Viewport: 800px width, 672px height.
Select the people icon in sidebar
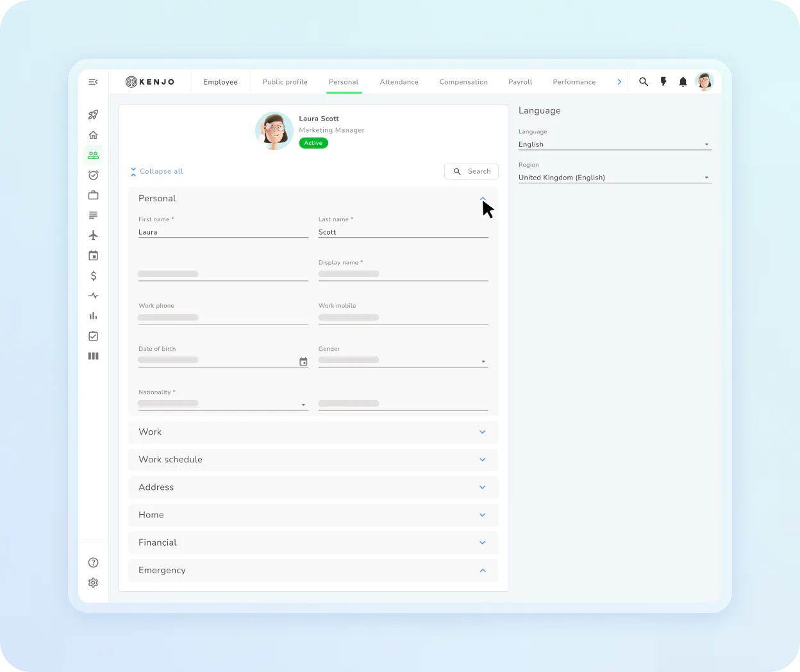pyautogui.click(x=93, y=155)
